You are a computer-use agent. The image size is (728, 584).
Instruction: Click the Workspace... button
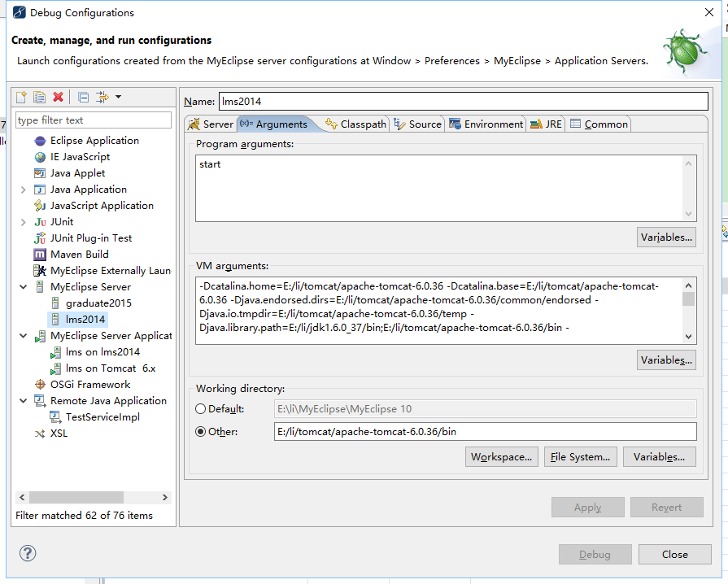(501, 457)
